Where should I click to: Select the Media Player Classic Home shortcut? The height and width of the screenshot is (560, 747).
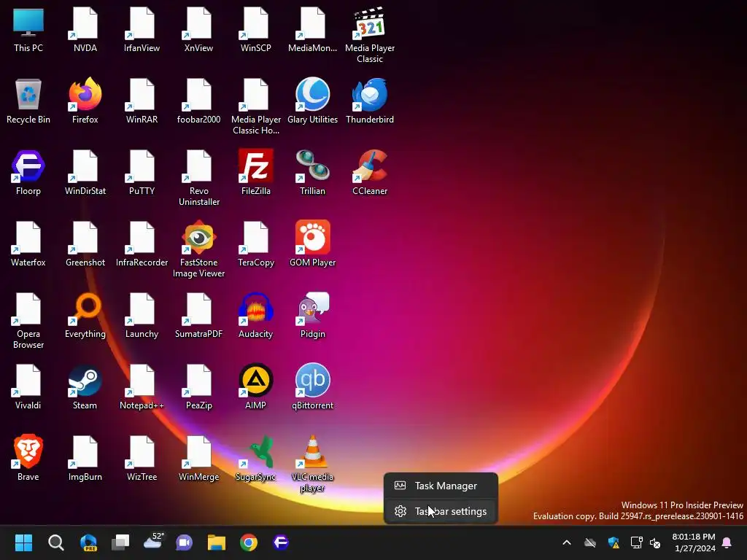(x=256, y=106)
